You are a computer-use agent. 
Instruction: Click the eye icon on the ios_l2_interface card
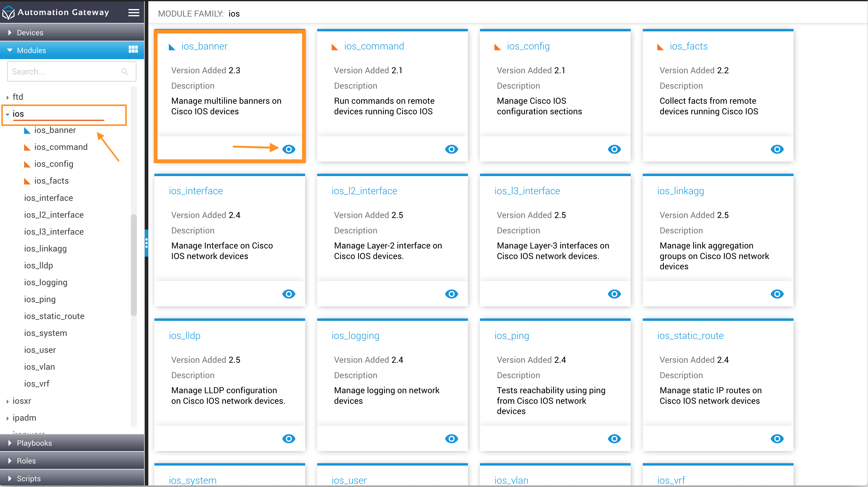(452, 294)
